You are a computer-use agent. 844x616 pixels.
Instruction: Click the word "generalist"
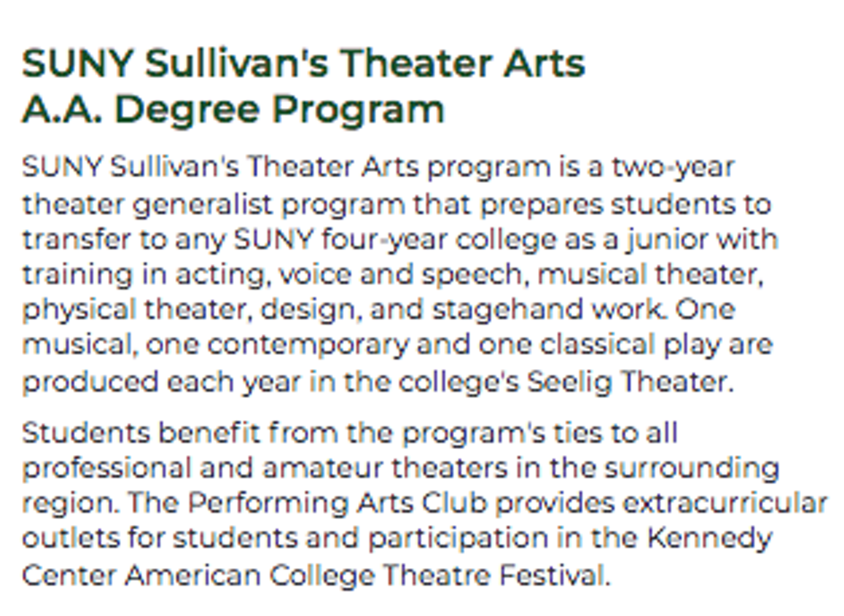coord(203,205)
